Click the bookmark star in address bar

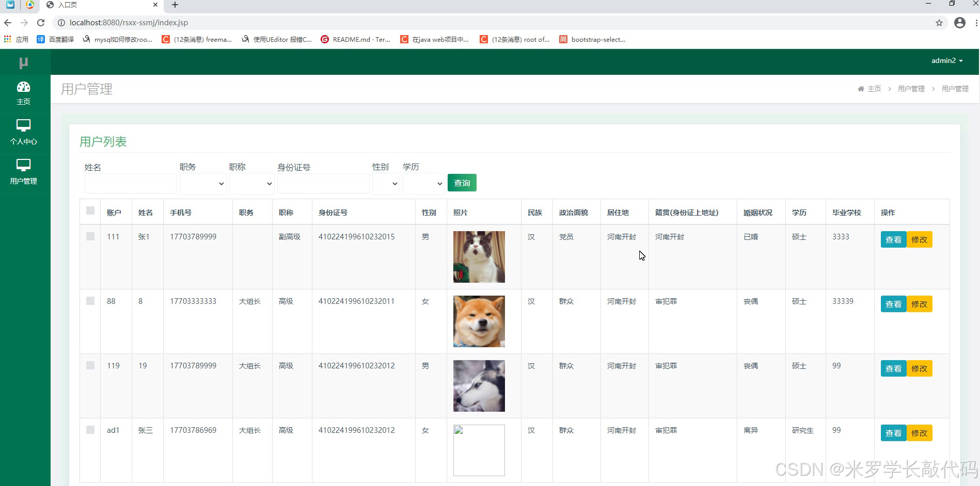click(x=939, y=23)
